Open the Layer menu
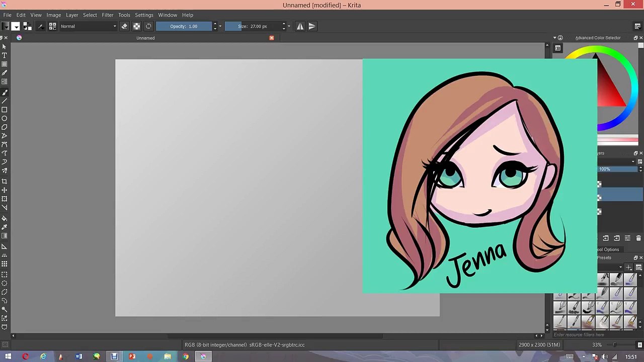This screenshot has height=362, width=644. (72, 15)
